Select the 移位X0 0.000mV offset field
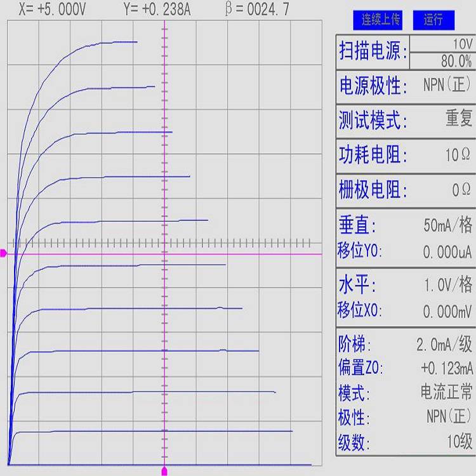 tap(447, 312)
